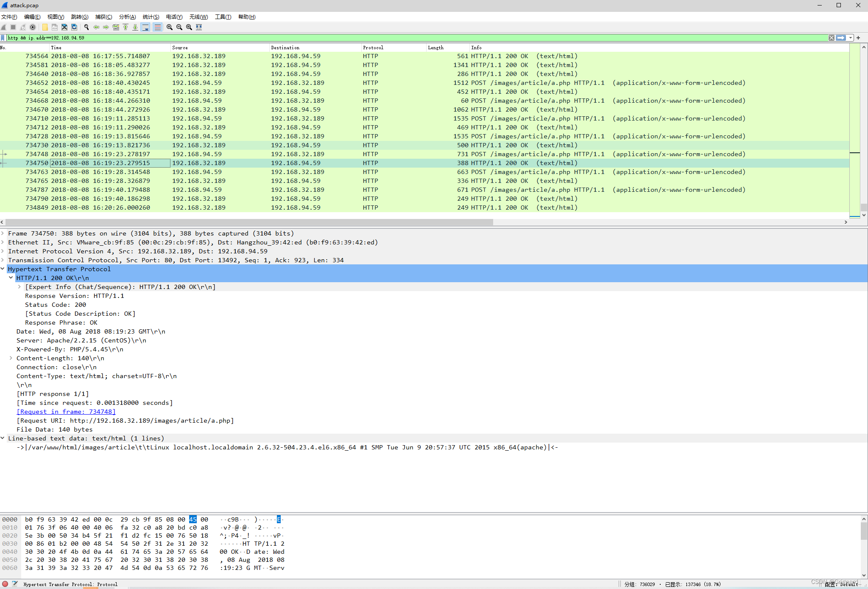
Task: Open the 编辑(E) menu
Action: pyautogui.click(x=32, y=17)
